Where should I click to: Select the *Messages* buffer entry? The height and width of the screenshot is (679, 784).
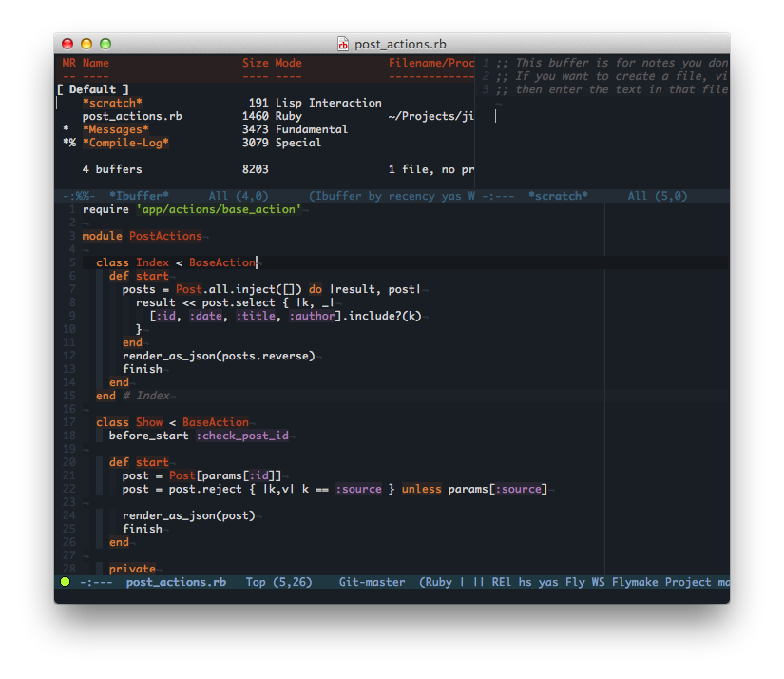click(x=115, y=129)
